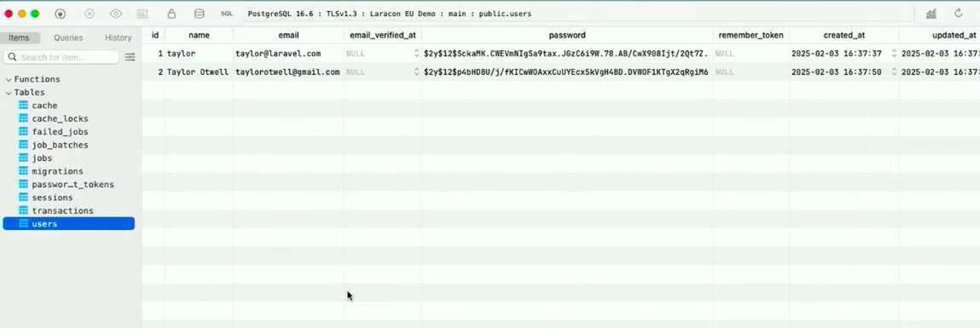The width and height of the screenshot is (980, 328).
Task: Select the highlighted users table
Action: pyautogui.click(x=69, y=224)
